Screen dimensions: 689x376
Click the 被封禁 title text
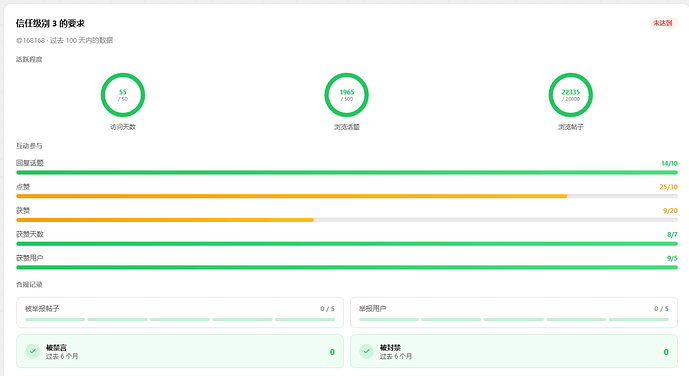390,347
